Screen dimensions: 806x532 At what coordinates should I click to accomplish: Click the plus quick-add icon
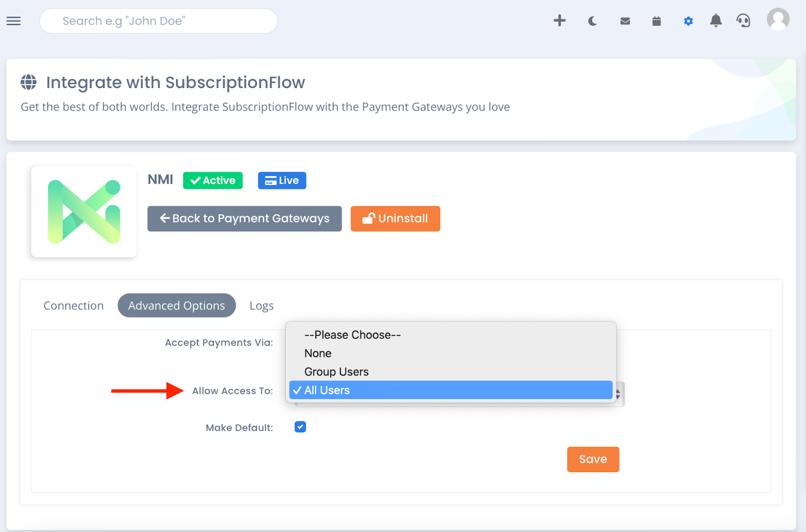point(559,21)
